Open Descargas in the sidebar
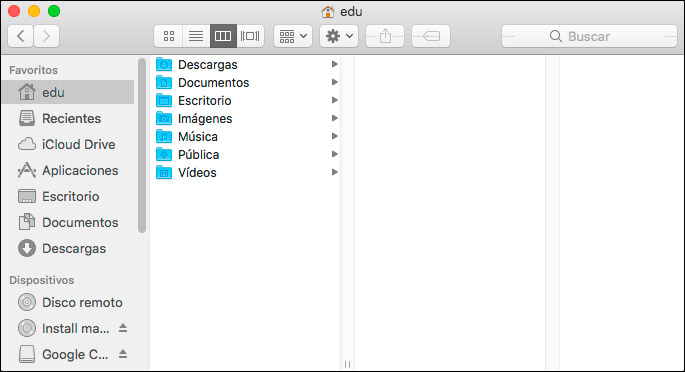Viewport: 685px width, 372px height. 68,248
